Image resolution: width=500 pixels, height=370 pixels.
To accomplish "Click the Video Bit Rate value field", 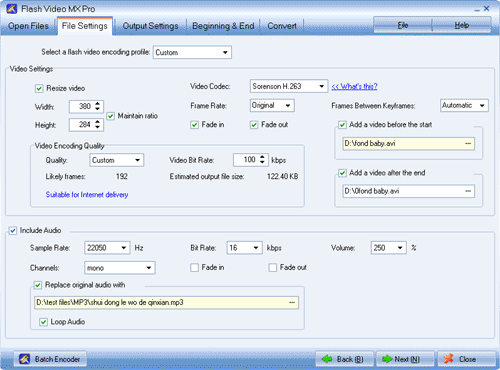I will click(246, 160).
